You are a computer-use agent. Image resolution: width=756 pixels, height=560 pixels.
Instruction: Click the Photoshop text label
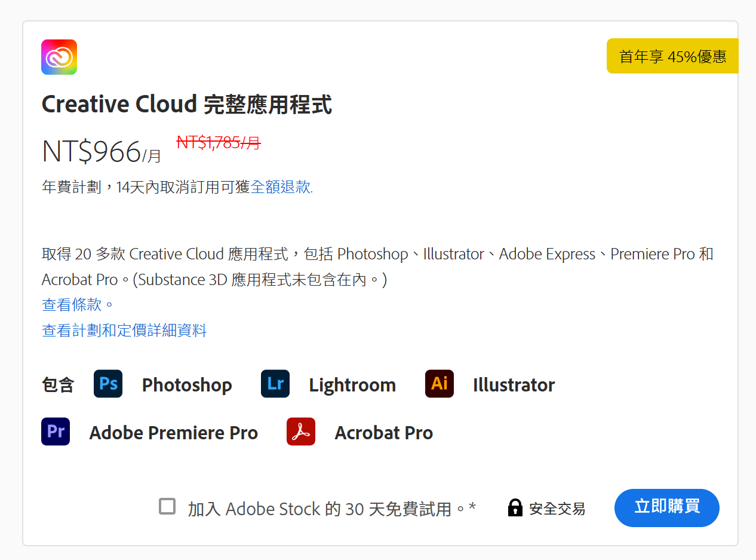click(x=187, y=385)
